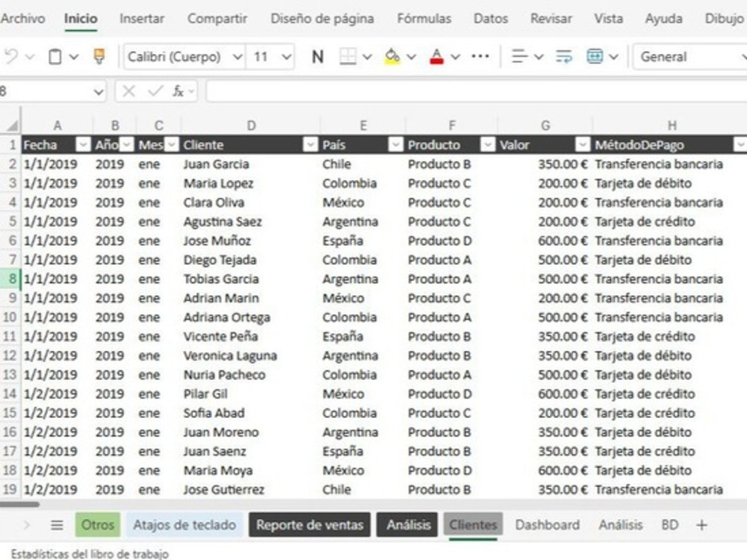Screen dimensions: 747x560
Task: Click the Clipboard paste icon
Action: (55, 57)
